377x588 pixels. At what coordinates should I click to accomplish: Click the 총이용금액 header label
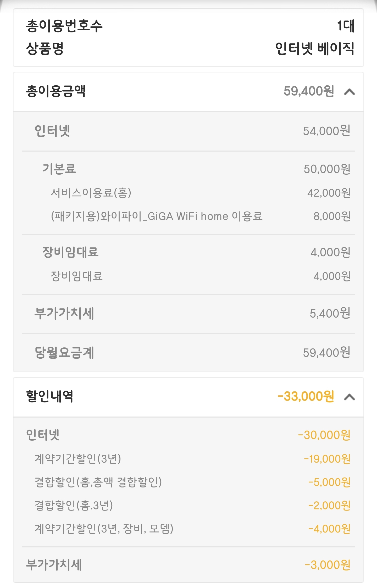[56, 91]
